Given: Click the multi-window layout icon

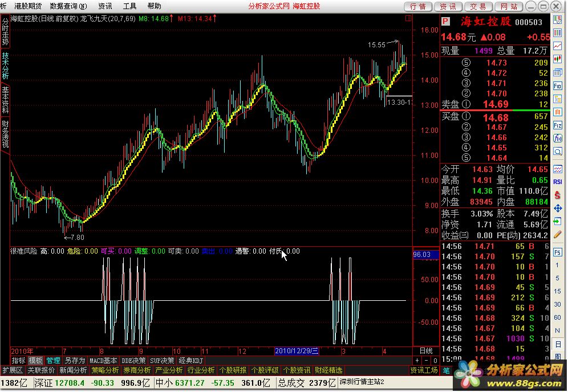Looking at the screenshot, I should [558, 72].
